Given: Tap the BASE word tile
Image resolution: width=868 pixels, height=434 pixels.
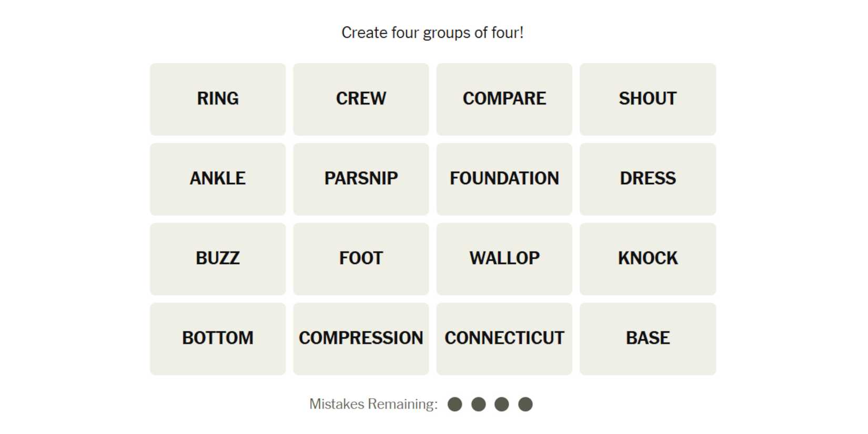Looking at the screenshot, I should [x=648, y=338].
